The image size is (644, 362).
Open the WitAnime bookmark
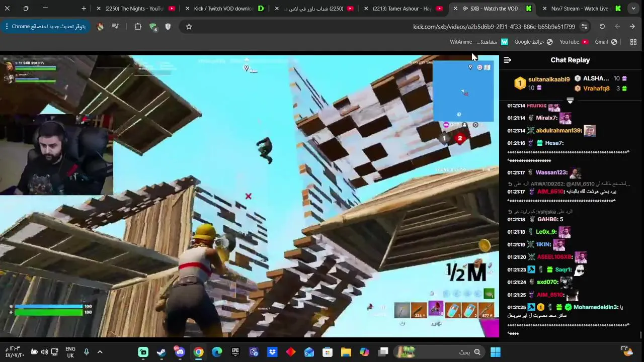(478, 42)
